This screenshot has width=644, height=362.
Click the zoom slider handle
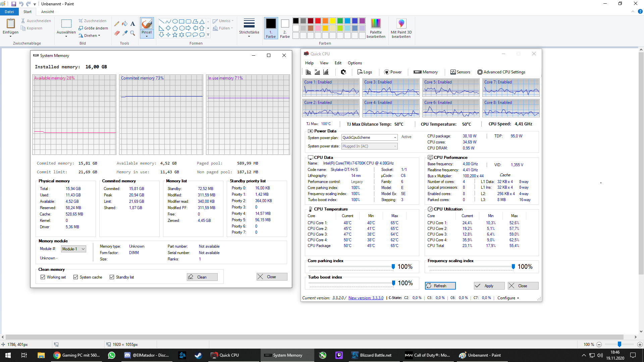620,344
